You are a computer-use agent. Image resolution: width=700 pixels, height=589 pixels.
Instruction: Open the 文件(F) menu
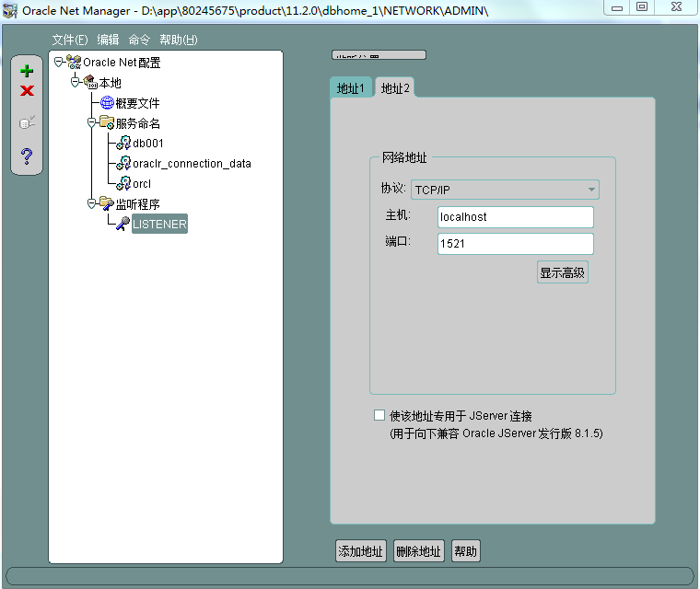[x=70, y=40]
